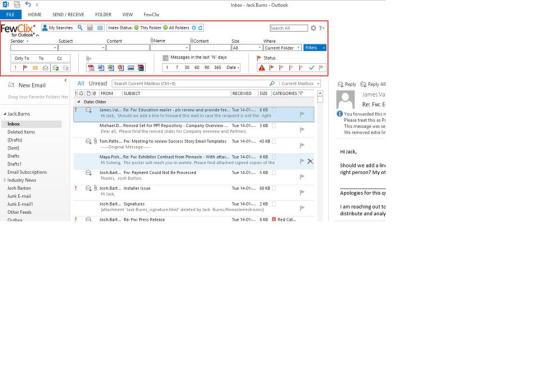Switch to the FewClix ribbon tab
Screen dimensions: 540x383
151,14
